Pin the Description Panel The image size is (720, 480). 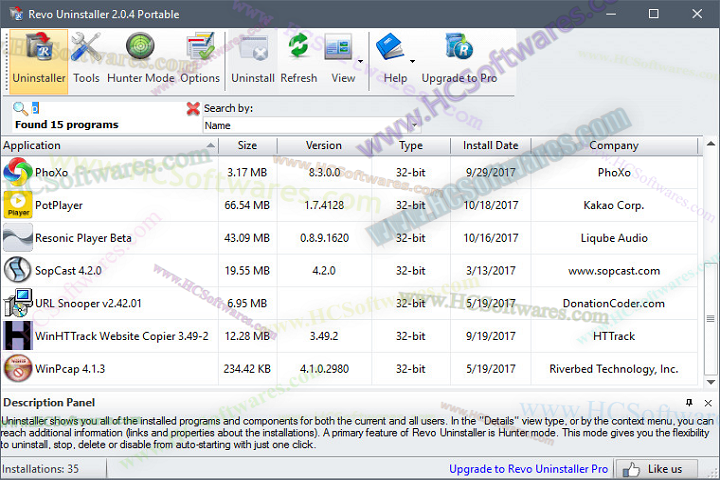click(689, 403)
